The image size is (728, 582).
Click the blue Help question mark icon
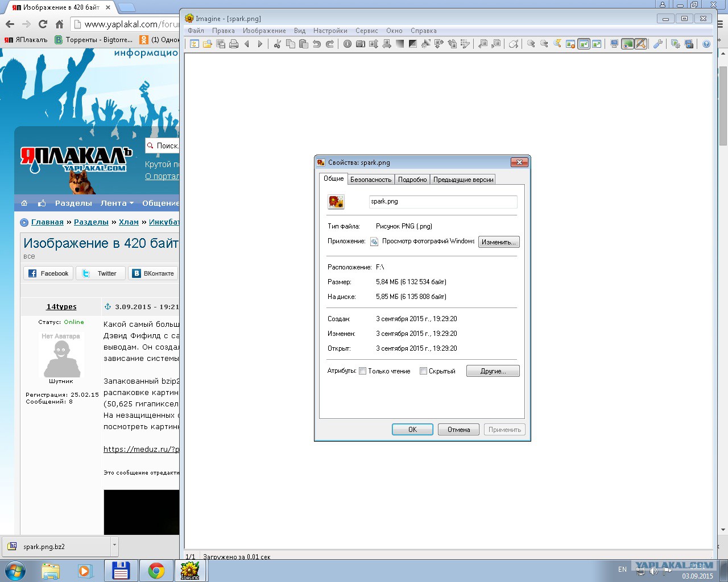coord(706,44)
